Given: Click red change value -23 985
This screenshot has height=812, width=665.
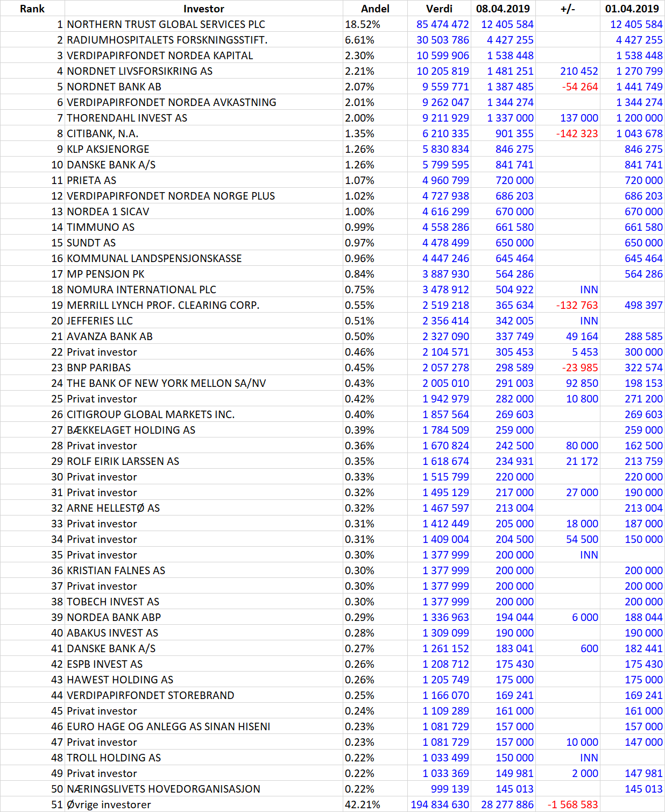Looking at the screenshot, I should pyautogui.click(x=580, y=368).
